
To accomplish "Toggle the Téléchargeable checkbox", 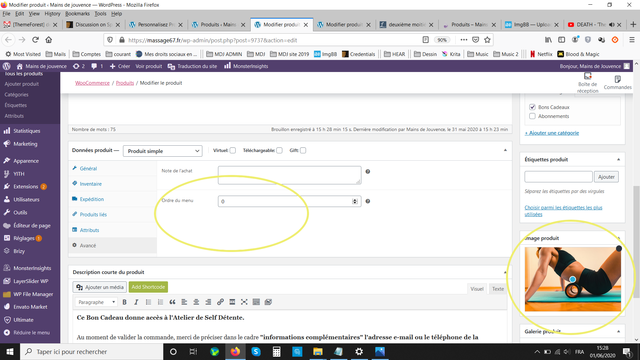I will click(279, 150).
